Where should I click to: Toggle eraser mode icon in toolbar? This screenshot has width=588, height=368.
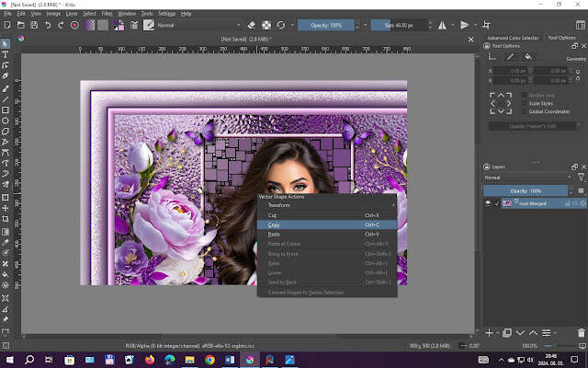pos(253,25)
